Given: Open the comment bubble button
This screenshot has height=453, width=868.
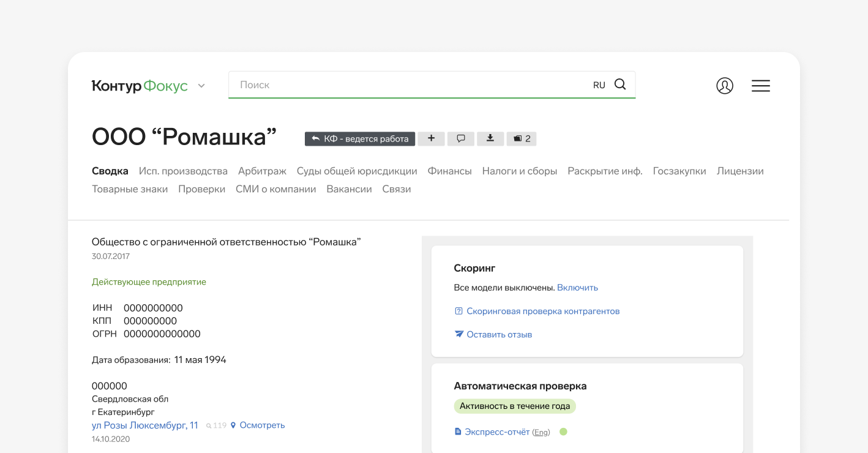Looking at the screenshot, I should [x=461, y=138].
